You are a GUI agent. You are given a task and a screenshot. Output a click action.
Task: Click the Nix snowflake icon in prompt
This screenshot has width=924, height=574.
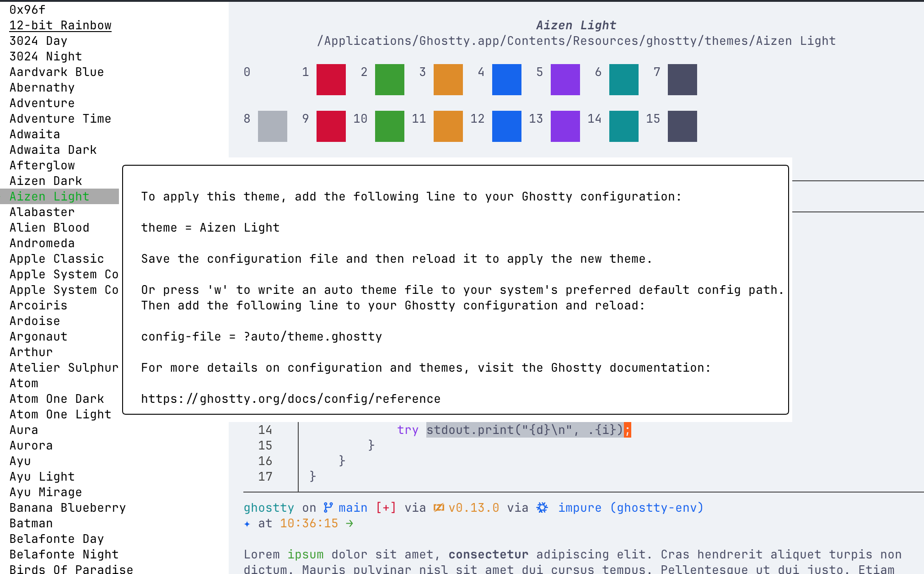[x=542, y=508]
